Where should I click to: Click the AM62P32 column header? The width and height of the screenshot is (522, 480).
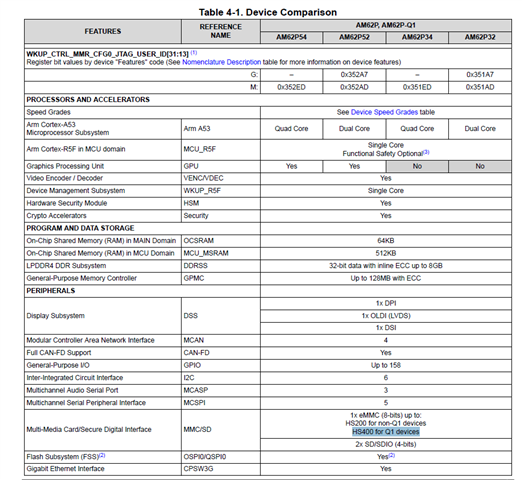480,37
